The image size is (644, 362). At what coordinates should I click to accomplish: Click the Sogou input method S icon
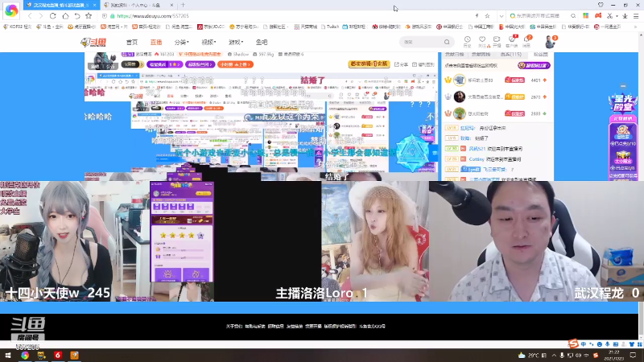(x=574, y=343)
